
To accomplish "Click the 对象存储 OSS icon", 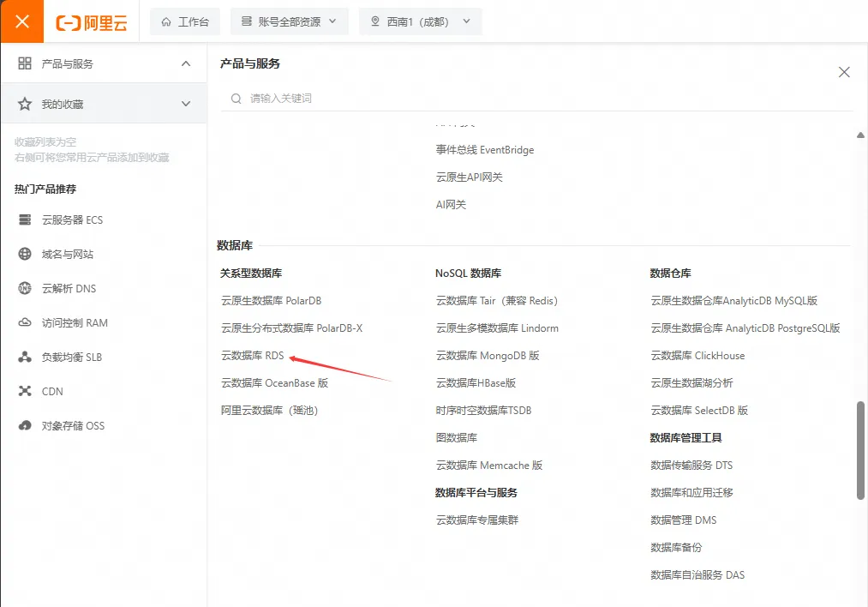I will click(x=25, y=425).
